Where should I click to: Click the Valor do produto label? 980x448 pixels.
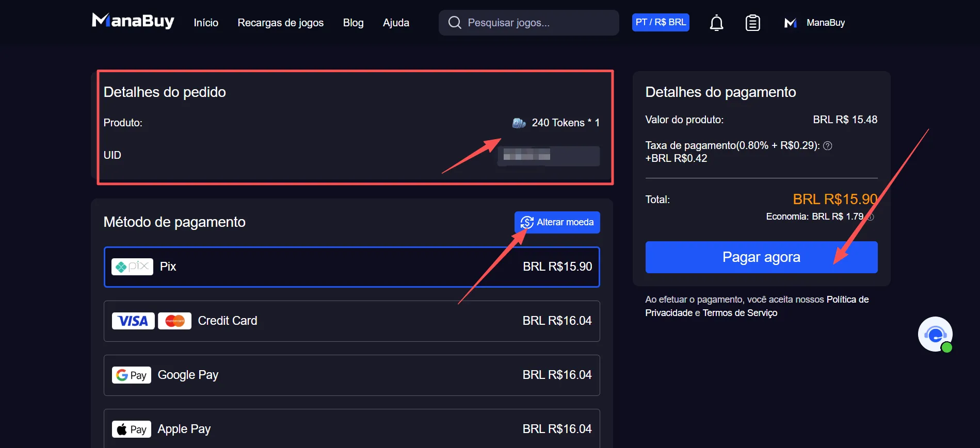pos(684,120)
